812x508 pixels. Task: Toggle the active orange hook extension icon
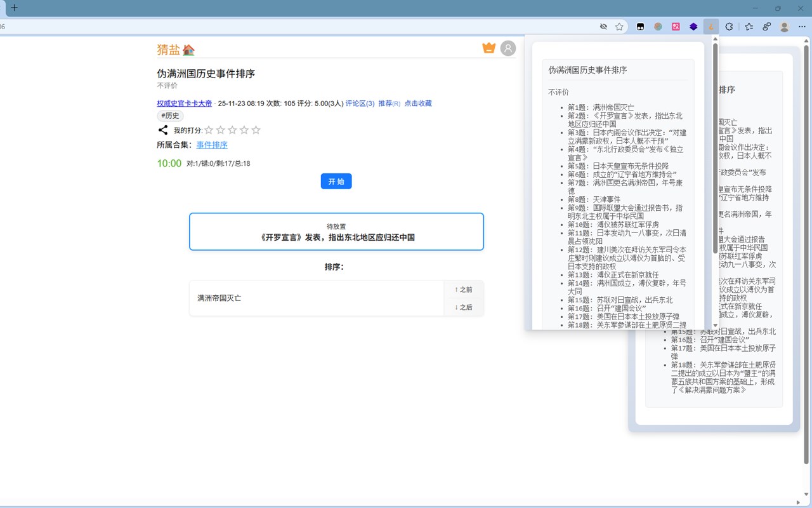click(x=711, y=27)
